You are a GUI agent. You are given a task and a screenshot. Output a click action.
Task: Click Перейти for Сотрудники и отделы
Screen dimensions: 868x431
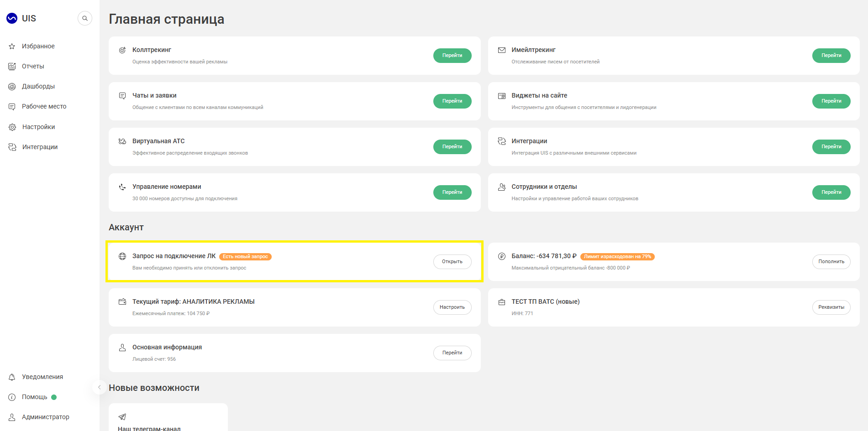(831, 192)
